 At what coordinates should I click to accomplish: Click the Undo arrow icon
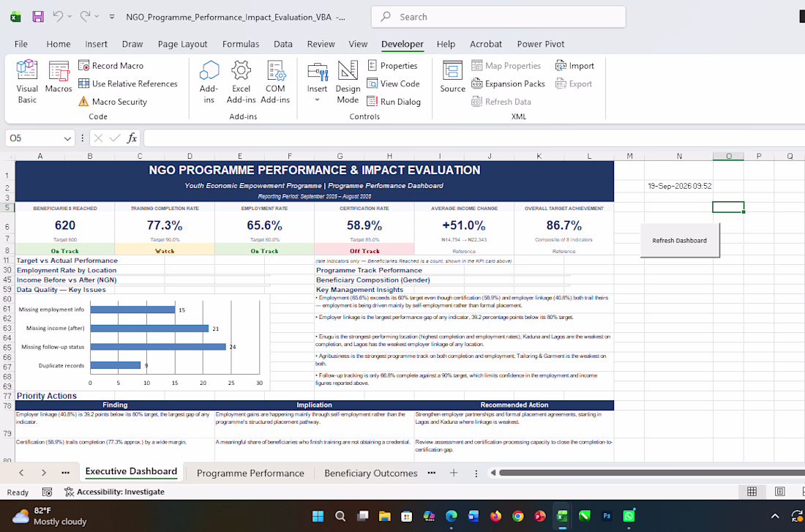58,17
